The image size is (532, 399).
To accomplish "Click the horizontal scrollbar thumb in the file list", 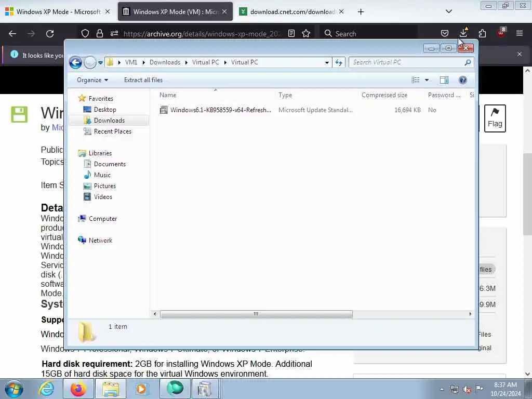I will 256,314.
